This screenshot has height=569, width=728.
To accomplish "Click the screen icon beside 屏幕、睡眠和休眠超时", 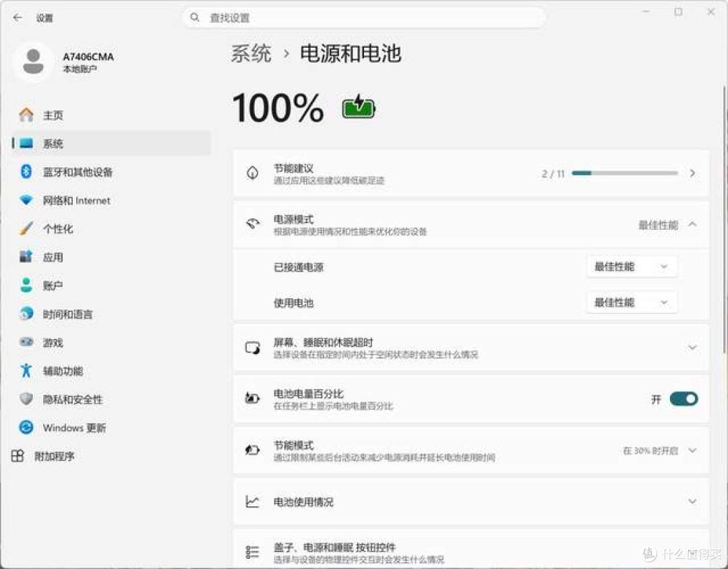I will click(253, 348).
